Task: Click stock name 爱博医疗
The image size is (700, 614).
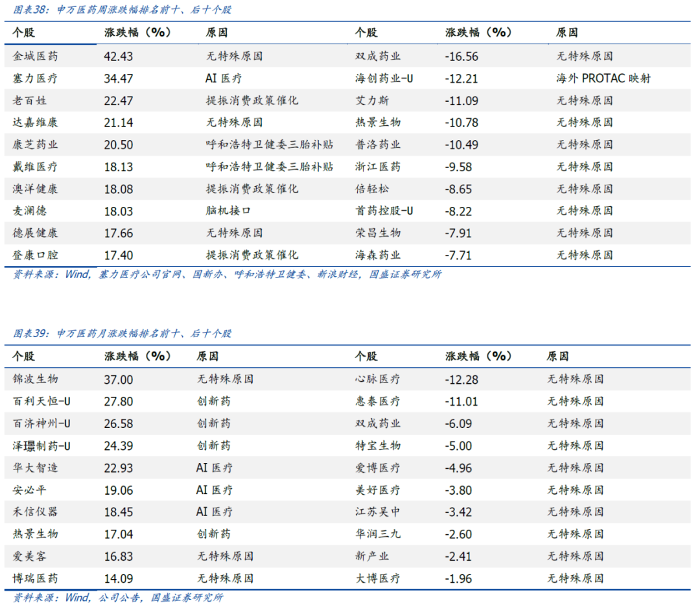Action: tap(378, 468)
